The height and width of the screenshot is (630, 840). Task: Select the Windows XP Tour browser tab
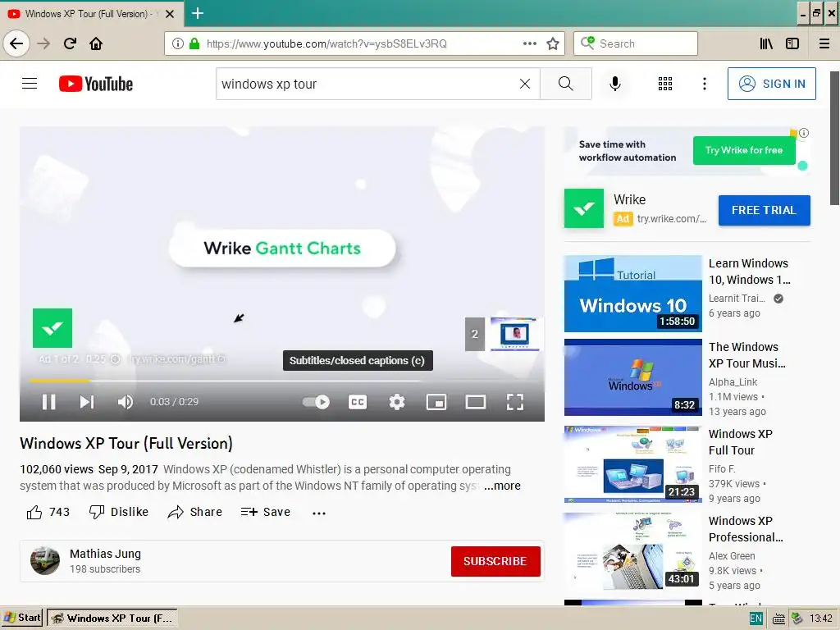(92, 14)
